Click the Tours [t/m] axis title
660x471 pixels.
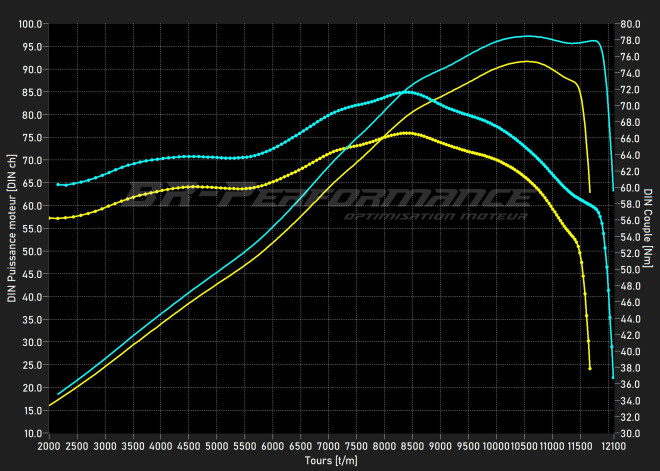coord(330,461)
